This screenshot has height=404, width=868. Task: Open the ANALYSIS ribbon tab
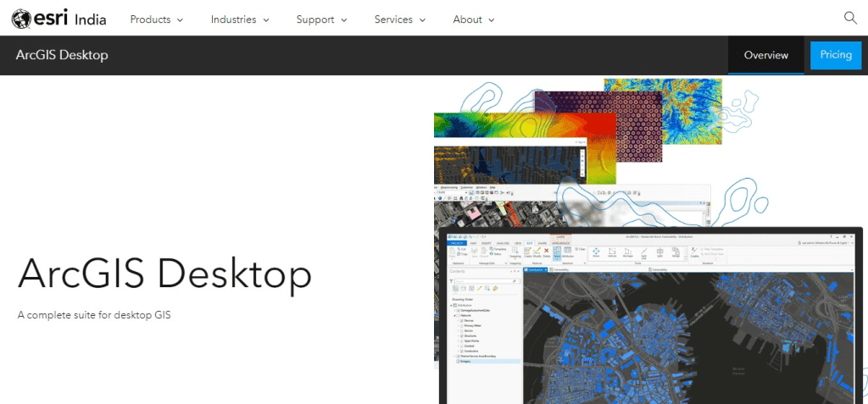coord(503,243)
